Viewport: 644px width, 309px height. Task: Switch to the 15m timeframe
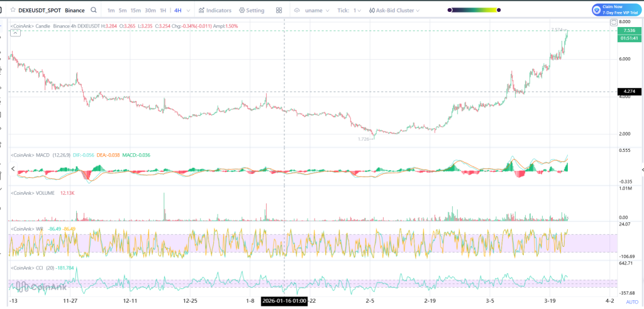point(135,11)
